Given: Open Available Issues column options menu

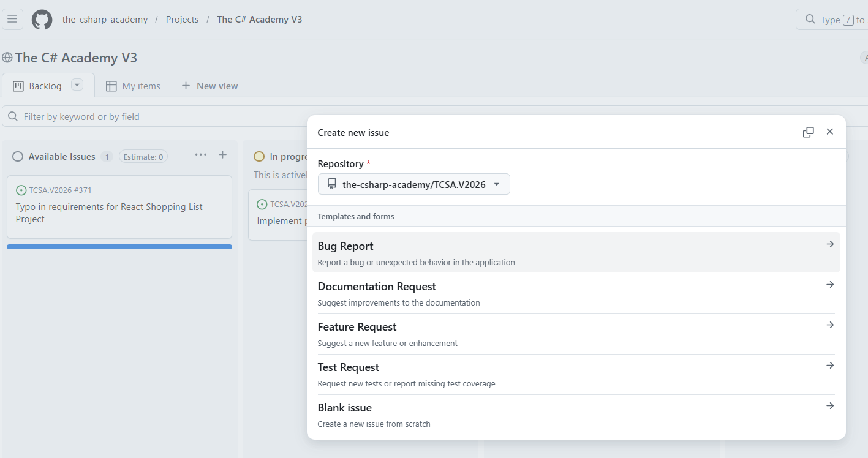Looking at the screenshot, I should click(x=201, y=155).
